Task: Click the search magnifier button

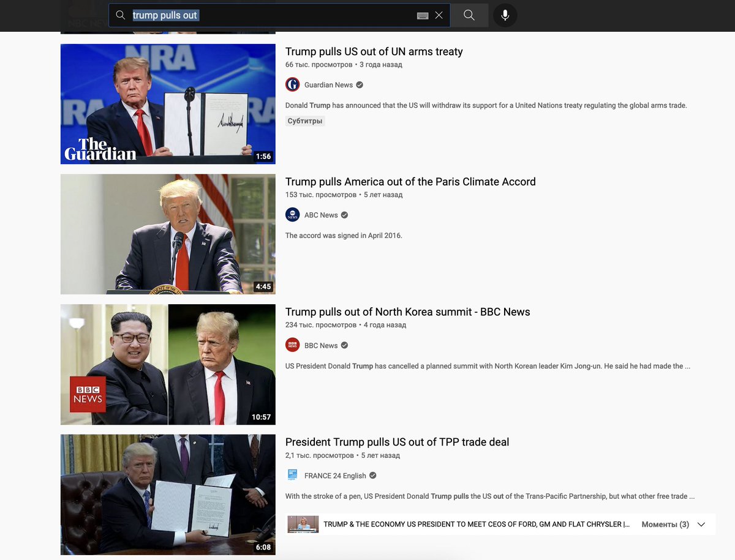Action: pos(469,15)
